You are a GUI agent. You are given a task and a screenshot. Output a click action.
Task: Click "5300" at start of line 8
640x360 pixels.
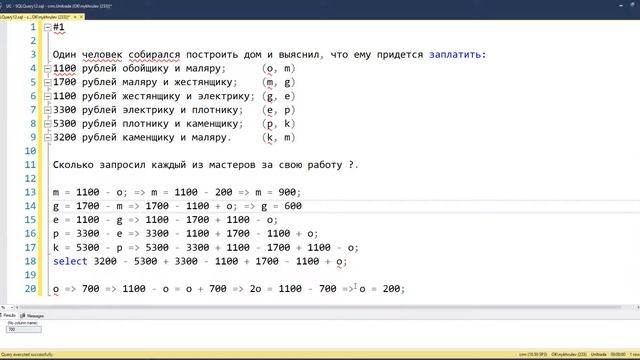coord(64,124)
